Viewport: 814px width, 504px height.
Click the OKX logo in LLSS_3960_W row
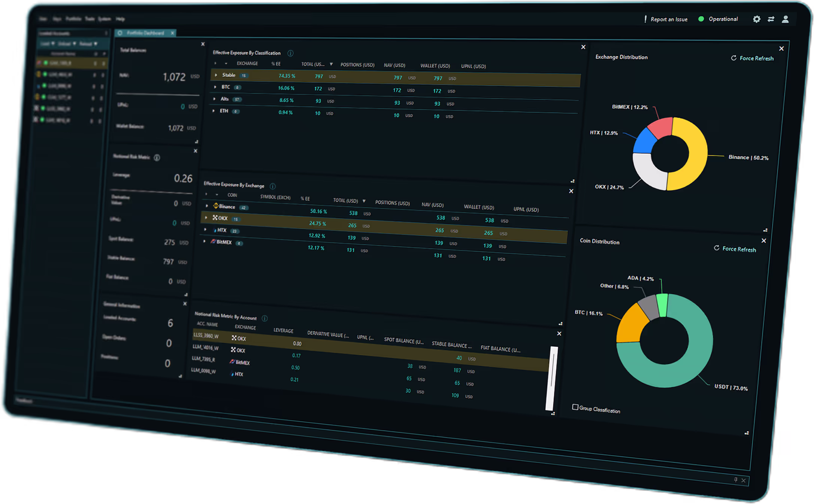pos(234,338)
